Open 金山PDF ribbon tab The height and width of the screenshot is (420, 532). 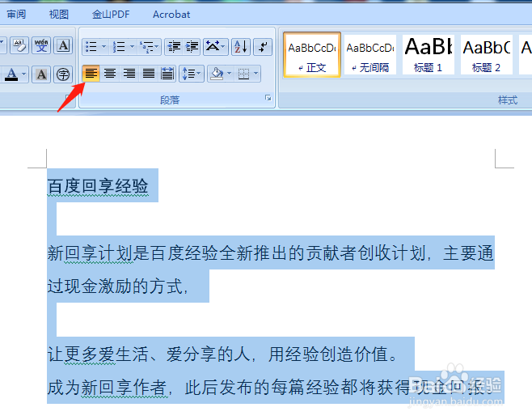point(111,15)
